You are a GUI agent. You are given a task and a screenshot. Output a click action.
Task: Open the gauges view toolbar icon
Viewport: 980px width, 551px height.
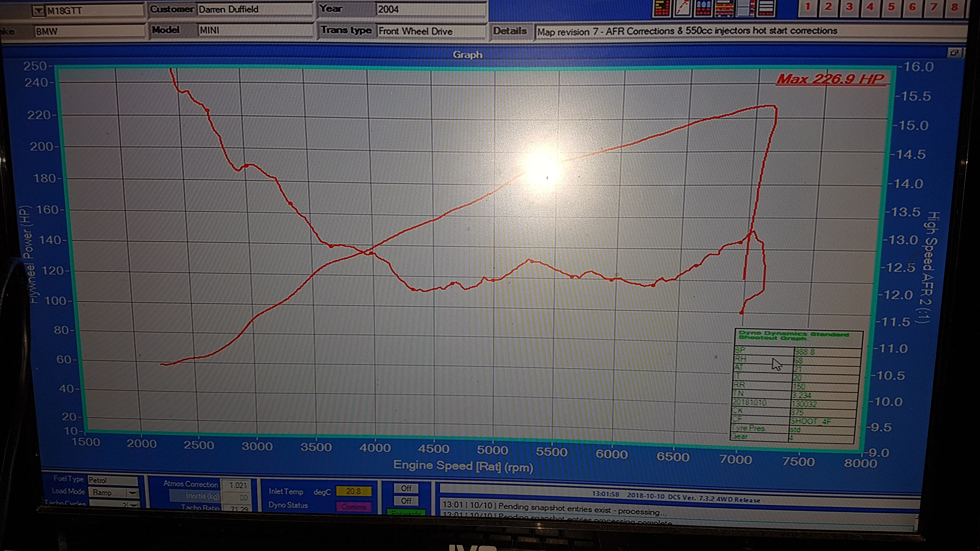[x=703, y=8]
